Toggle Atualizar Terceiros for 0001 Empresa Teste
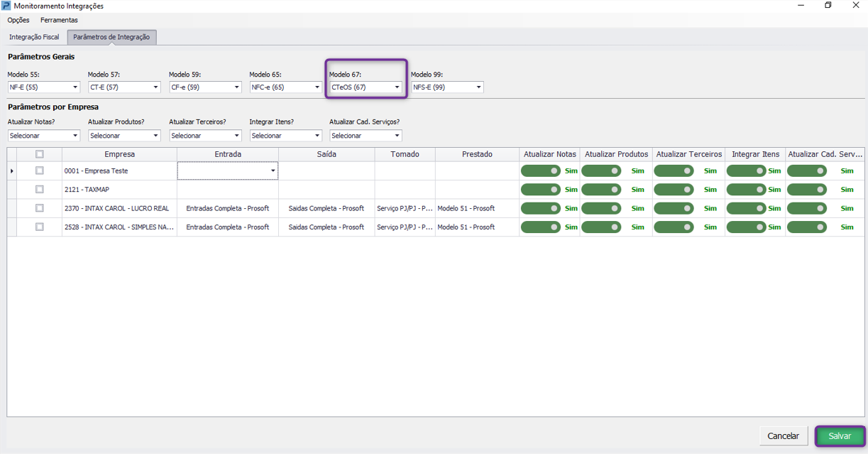The height and width of the screenshot is (454, 868). point(674,171)
